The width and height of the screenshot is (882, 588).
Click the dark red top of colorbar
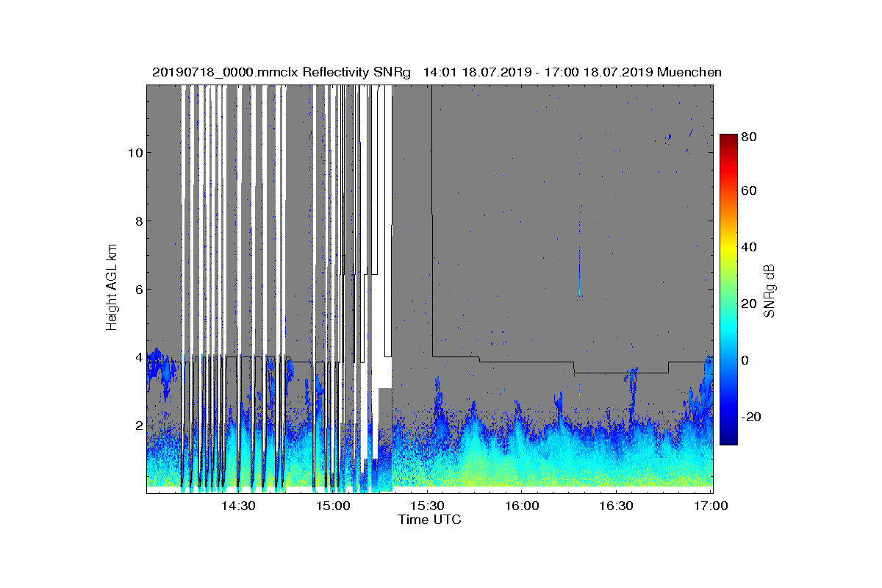(728, 138)
